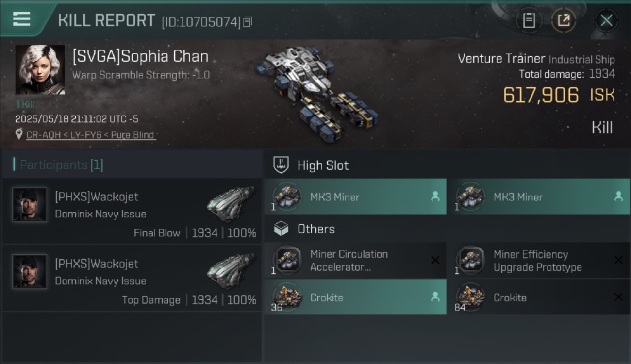The height and width of the screenshot is (364, 631).
Task: Select the first MK3 Miner module
Action: coord(355,197)
